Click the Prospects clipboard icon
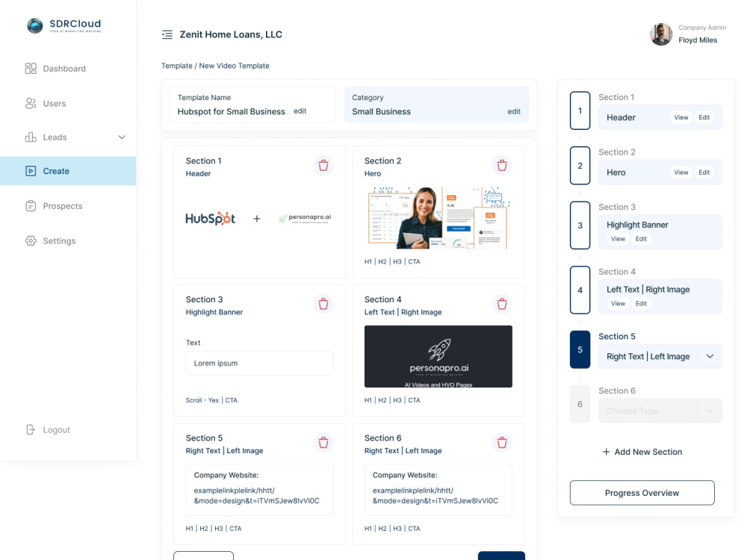 coord(31,206)
